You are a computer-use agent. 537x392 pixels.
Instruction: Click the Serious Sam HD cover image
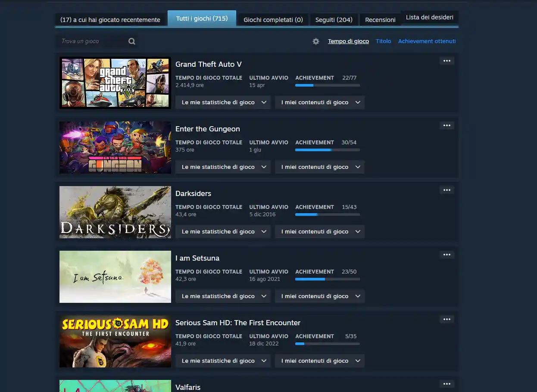[115, 341]
